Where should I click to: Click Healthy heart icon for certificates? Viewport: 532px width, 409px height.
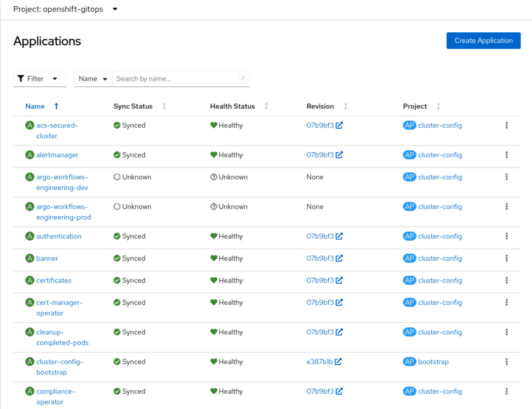(x=214, y=280)
